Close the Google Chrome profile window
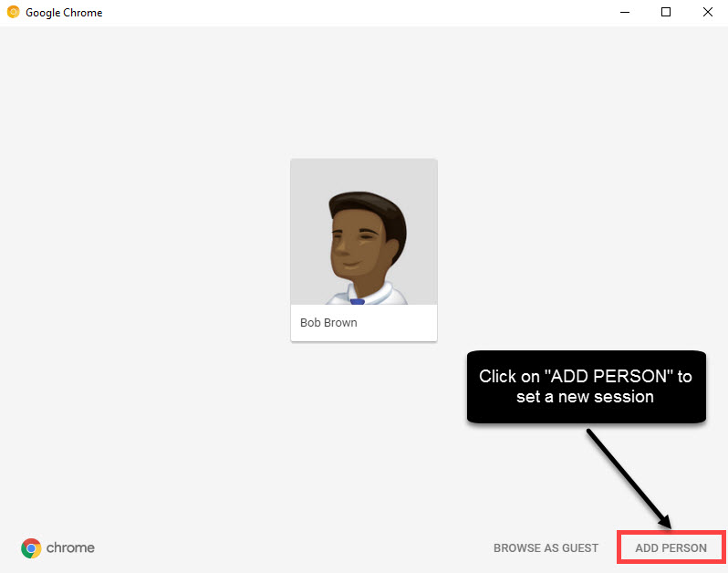Image resolution: width=728 pixels, height=573 pixels. [x=708, y=12]
